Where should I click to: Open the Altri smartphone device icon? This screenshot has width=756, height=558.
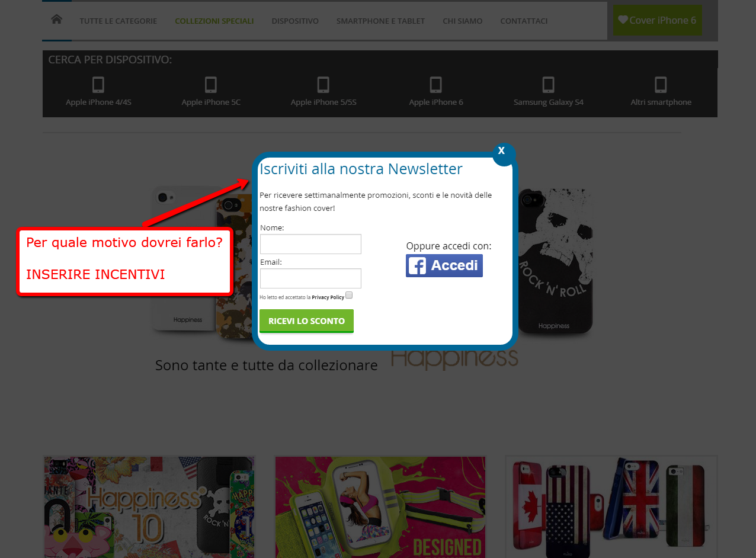(x=661, y=85)
